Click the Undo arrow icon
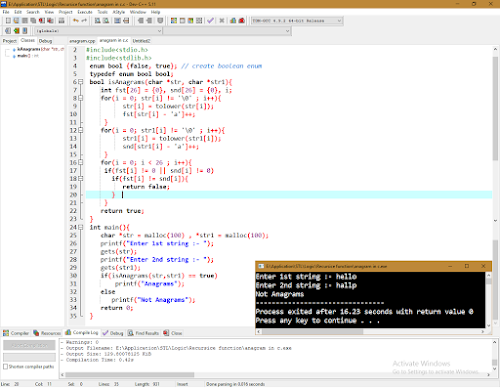The image size is (500, 389). [x=76, y=21]
